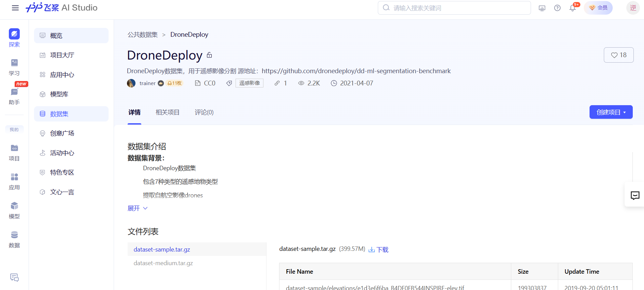644x290 pixels.
Task: Open the hamburger menu icon
Action: [x=15, y=8]
